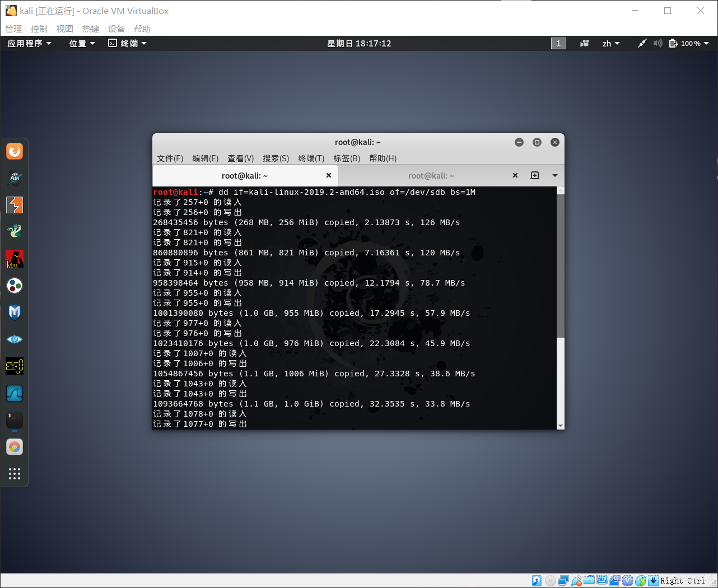Viewport: 718px width, 588px height.
Task: Click the VirtualBox mouse integration status icon
Action: tap(641, 581)
